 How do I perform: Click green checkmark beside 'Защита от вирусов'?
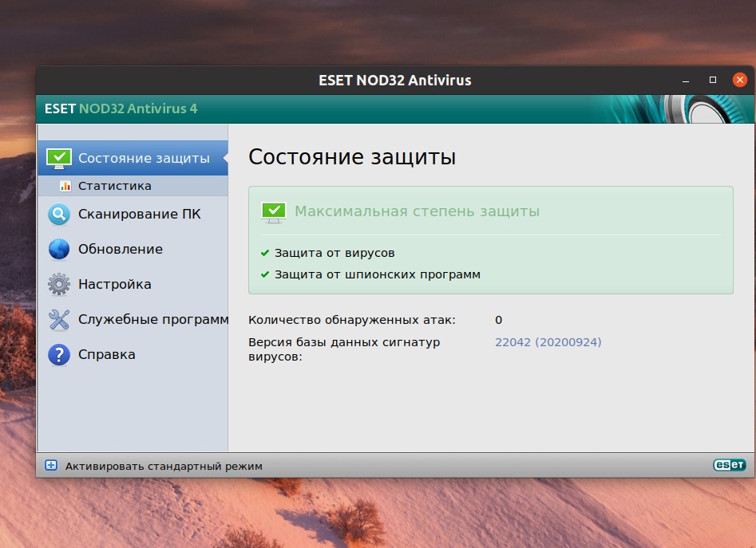(x=265, y=253)
